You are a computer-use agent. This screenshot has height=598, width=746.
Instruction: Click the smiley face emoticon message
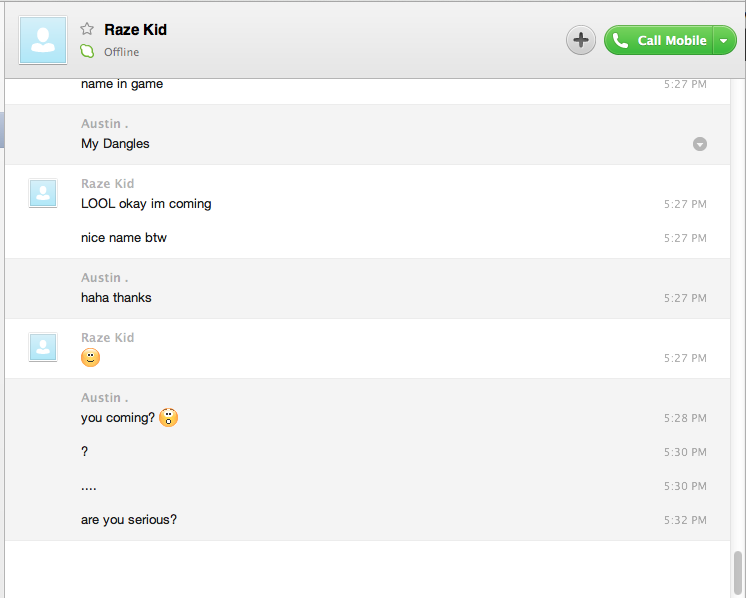[91, 358]
